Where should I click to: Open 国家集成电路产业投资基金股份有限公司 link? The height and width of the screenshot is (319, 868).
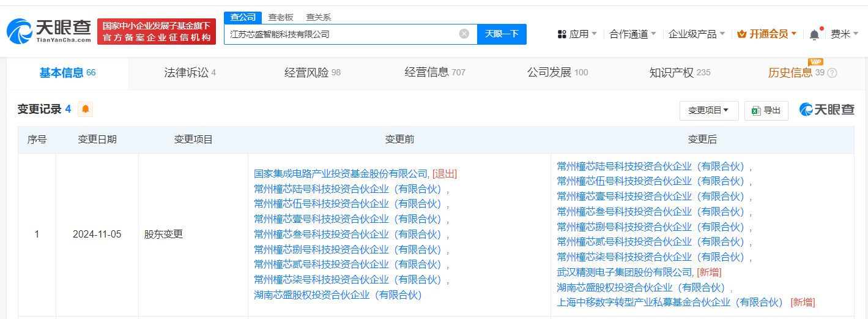(341, 174)
